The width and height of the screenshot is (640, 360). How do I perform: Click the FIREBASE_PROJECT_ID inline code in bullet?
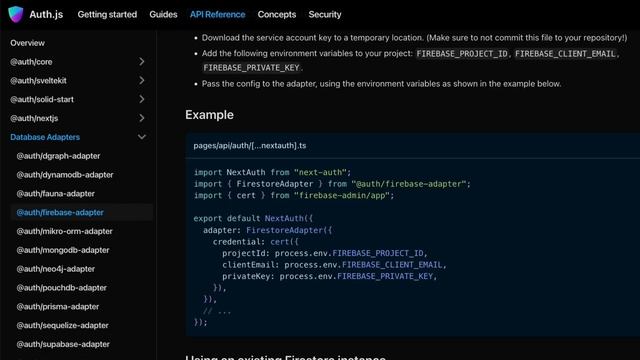click(x=462, y=53)
